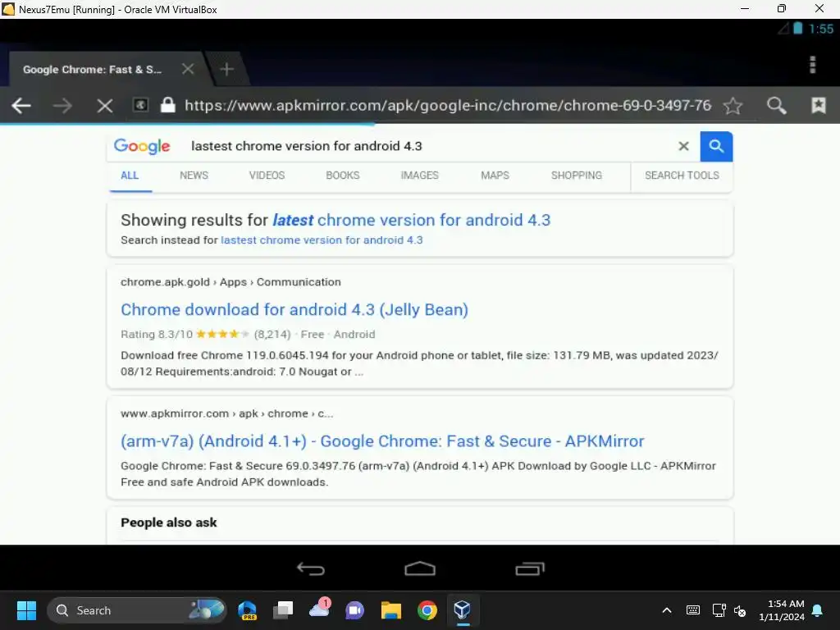Open APKMirror '(arm-v7a) (Android 4.1+)' result
This screenshot has height=630, width=840.
point(382,441)
